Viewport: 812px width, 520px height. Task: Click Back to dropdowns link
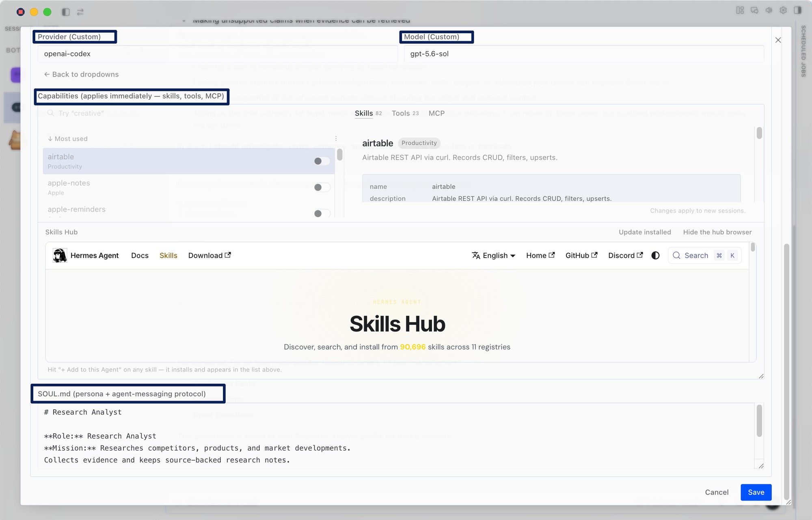click(x=81, y=74)
